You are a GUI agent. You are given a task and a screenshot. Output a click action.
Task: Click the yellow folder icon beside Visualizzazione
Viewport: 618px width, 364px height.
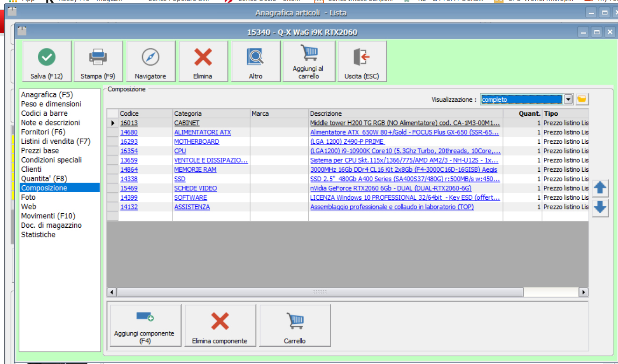[582, 99]
